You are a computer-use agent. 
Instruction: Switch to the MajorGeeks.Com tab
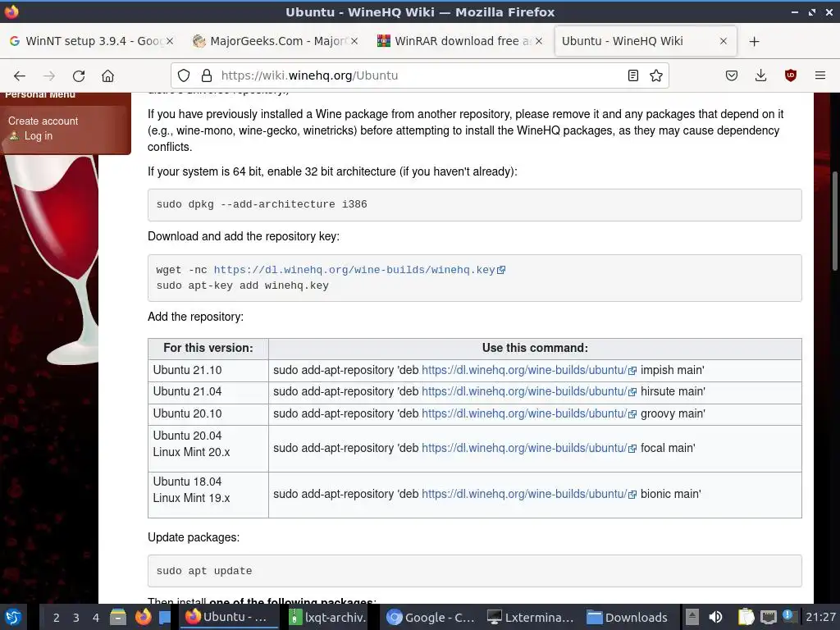tap(276, 41)
